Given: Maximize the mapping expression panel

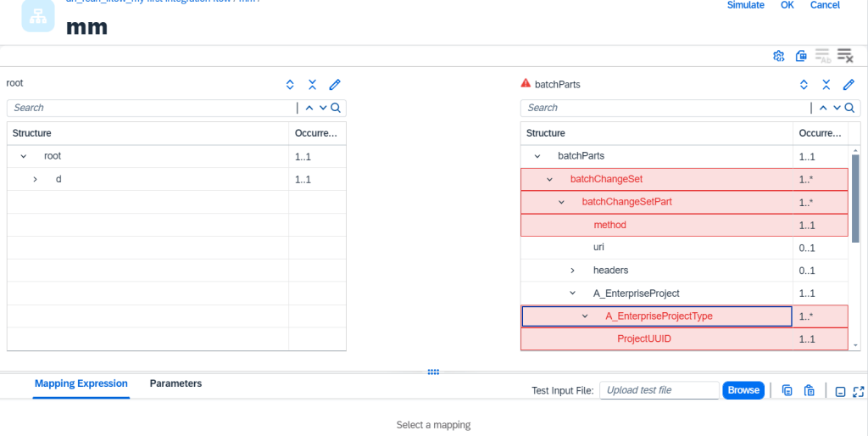Looking at the screenshot, I should 858,391.
